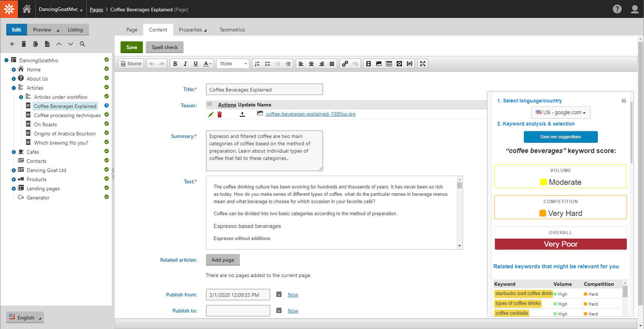
Task: Click into the Title input field
Action: pyautogui.click(x=264, y=90)
